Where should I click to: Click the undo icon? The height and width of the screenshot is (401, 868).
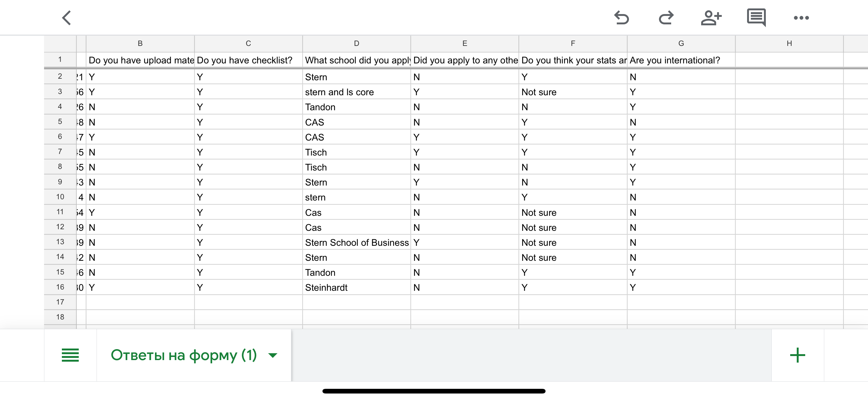pos(621,18)
